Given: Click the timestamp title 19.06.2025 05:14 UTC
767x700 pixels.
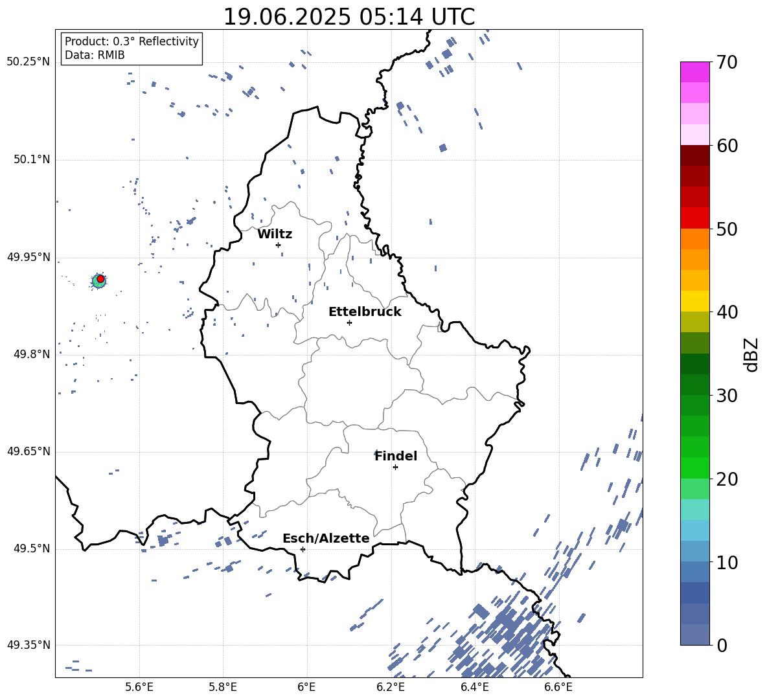Looking at the screenshot, I should pyautogui.click(x=349, y=17).
